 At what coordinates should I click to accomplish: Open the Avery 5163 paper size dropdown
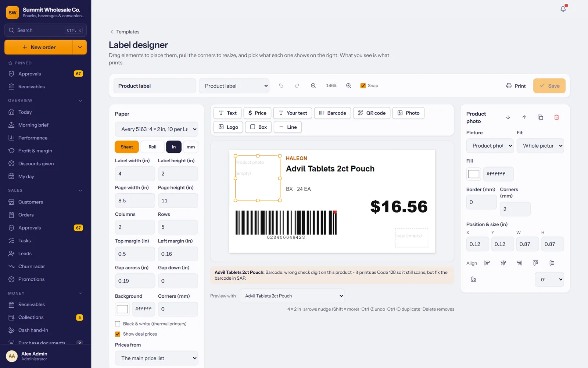pyautogui.click(x=157, y=129)
